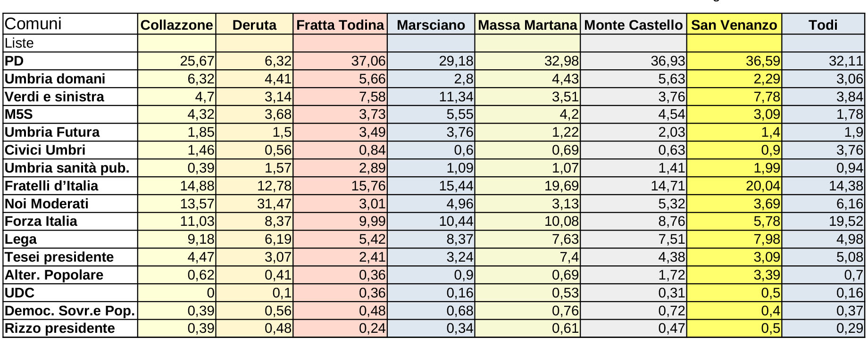Select San Venanzo's Fratelli d'Italia value 20,04
Image resolution: width=868 pixels, height=354 pixels.
[762, 186]
